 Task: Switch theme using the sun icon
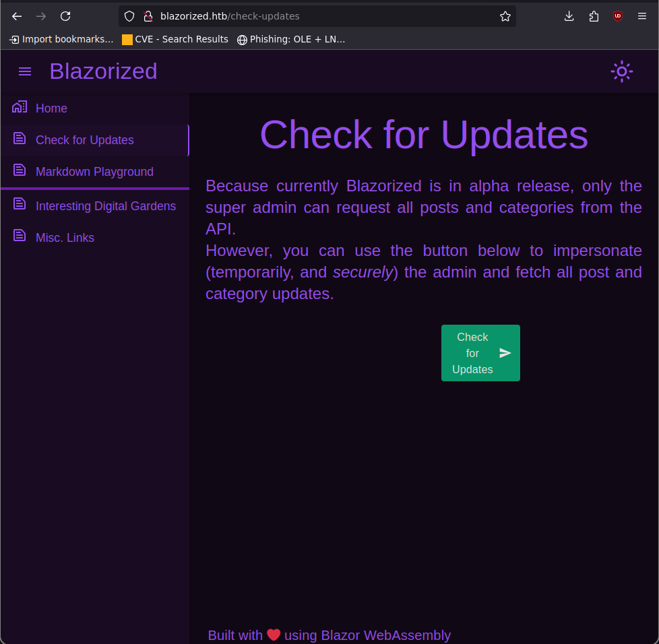[622, 72]
